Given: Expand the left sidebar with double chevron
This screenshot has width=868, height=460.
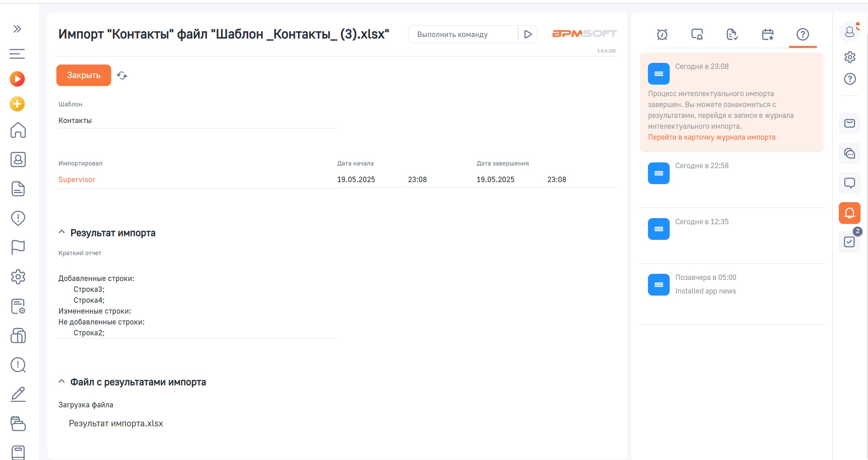Looking at the screenshot, I should pyautogui.click(x=17, y=29).
